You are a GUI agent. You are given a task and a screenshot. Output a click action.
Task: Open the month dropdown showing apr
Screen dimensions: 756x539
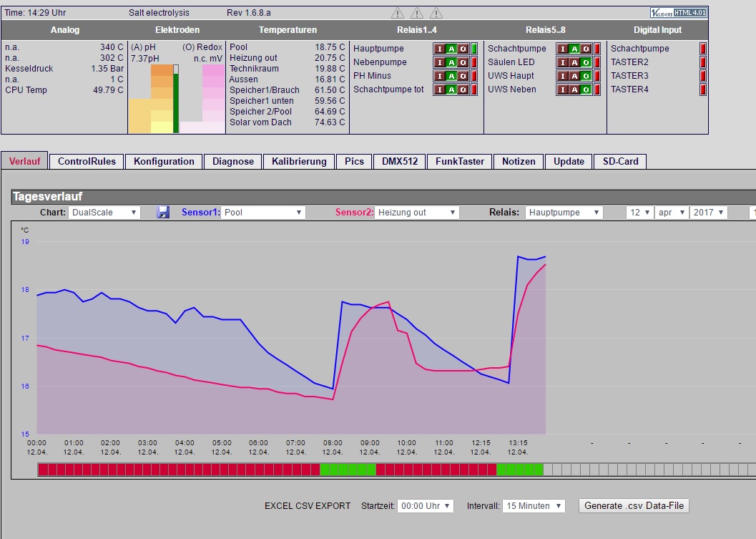click(672, 213)
